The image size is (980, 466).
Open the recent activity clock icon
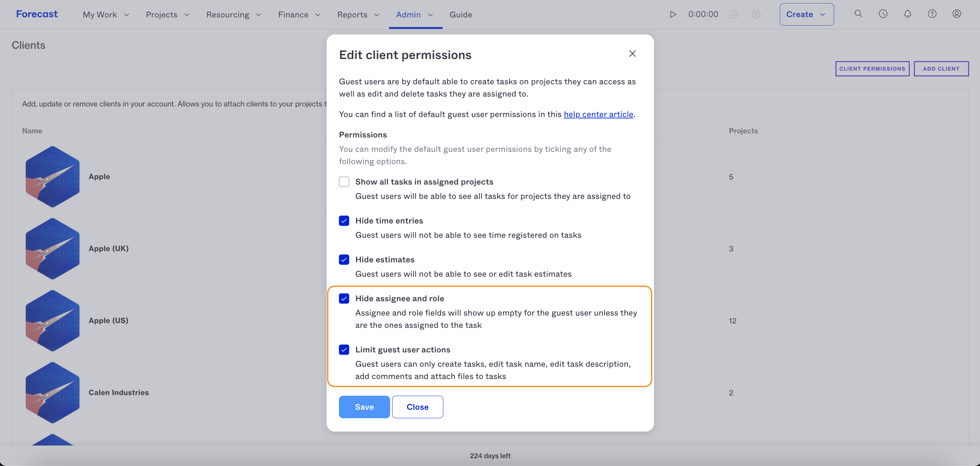pyautogui.click(x=883, y=14)
